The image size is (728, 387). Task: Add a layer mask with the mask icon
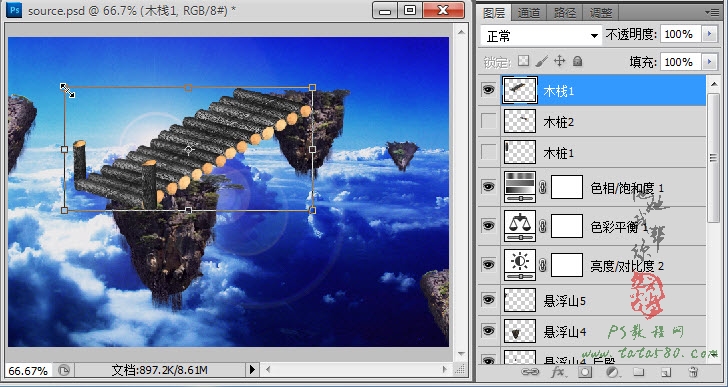[x=585, y=372]
